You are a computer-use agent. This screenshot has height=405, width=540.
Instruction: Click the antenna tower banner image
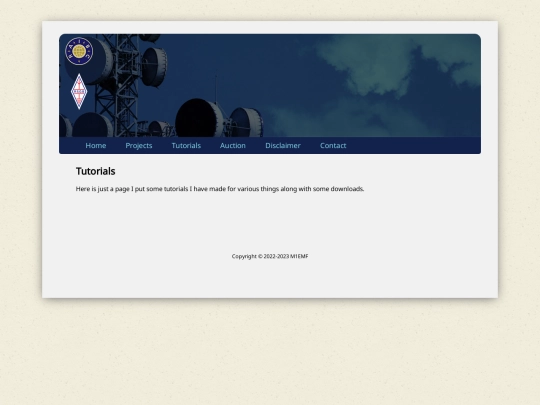click(x=270, y=85)
